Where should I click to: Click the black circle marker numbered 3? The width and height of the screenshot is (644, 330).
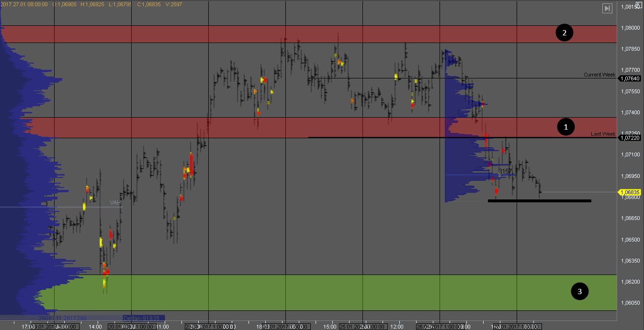tap(579, 291)
